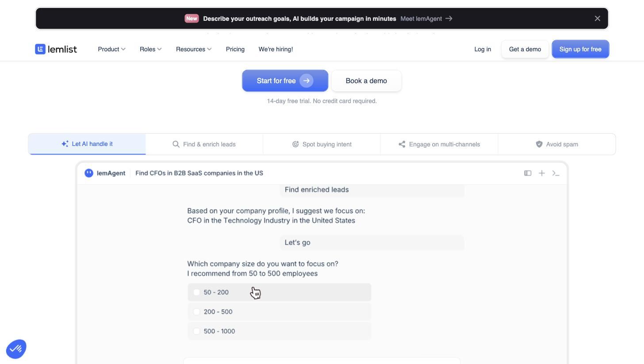Click the Describe your outreach goals banner text

tap(299, 19)
